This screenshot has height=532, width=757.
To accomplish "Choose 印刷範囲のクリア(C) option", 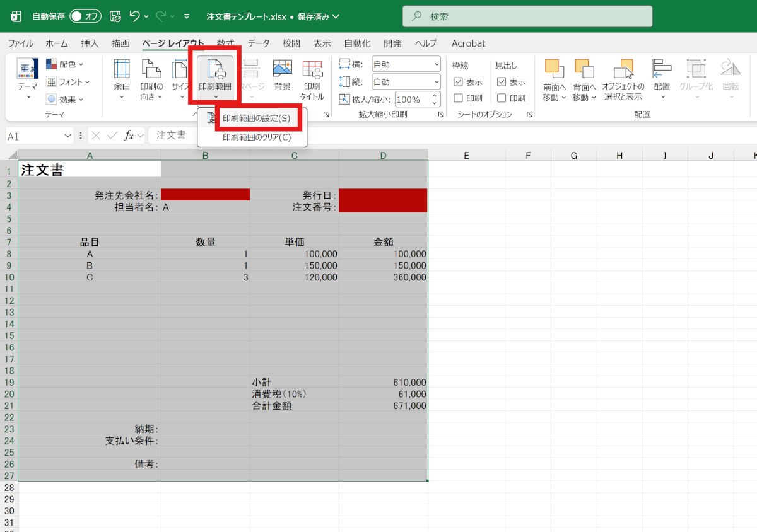I will 256,137.
